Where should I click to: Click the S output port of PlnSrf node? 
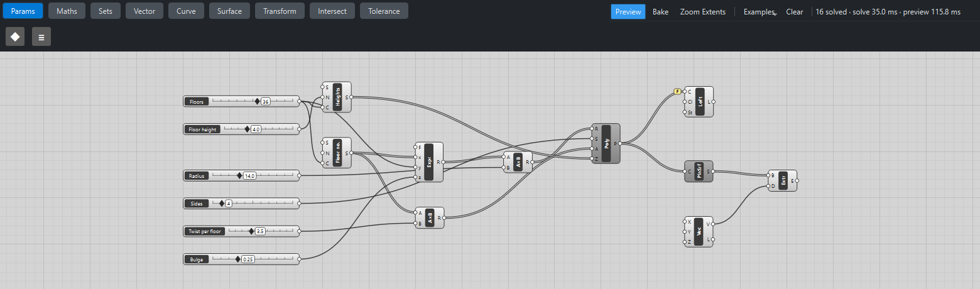point(712,171)
